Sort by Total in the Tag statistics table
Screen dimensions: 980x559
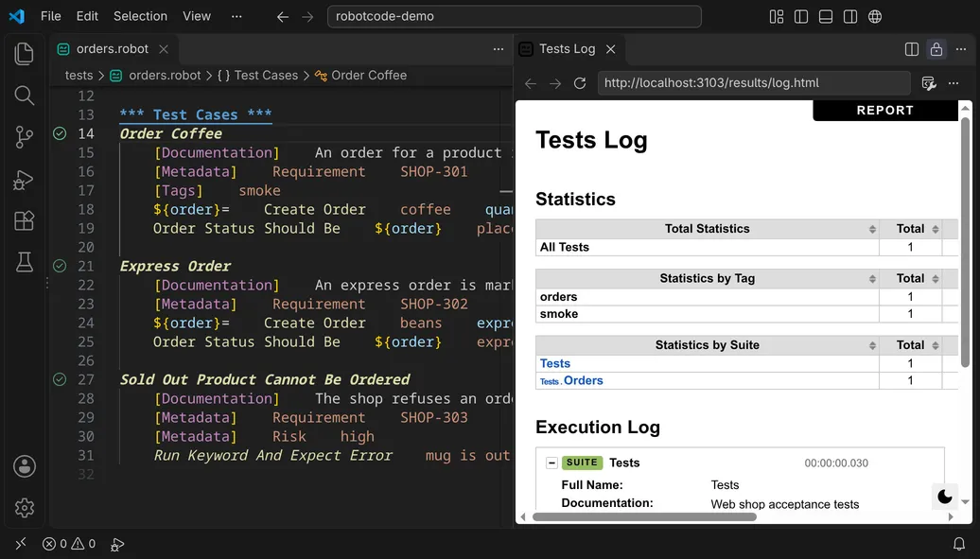[x=911, y=278]
